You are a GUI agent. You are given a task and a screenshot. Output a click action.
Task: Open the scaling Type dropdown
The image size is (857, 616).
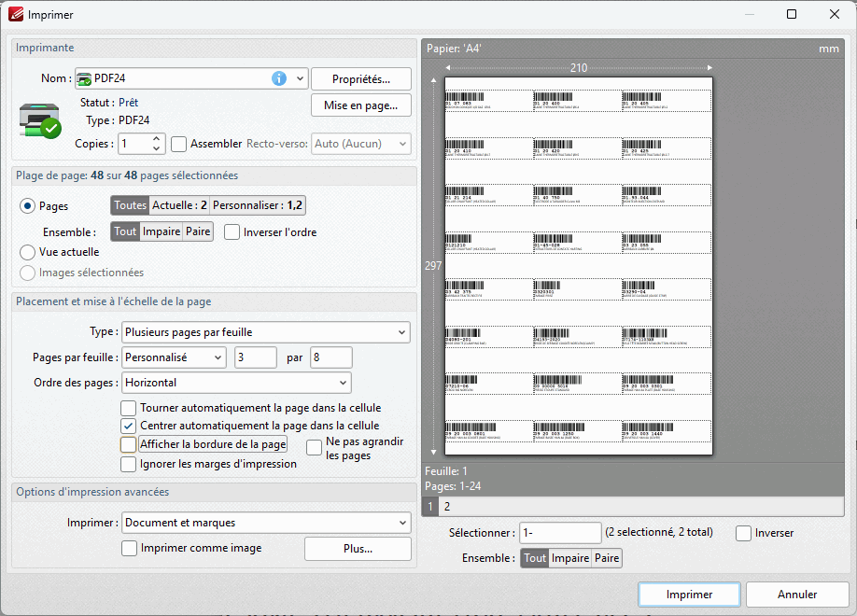265,331
